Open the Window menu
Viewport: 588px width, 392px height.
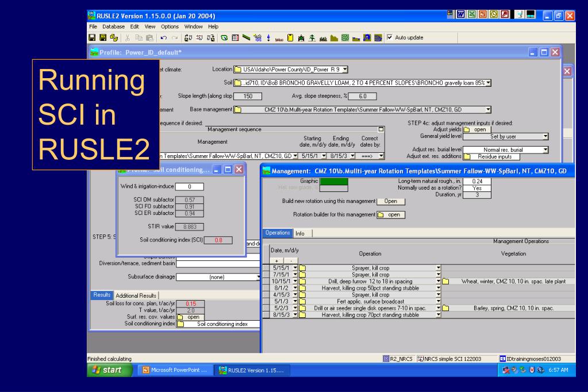coord(194,26)
